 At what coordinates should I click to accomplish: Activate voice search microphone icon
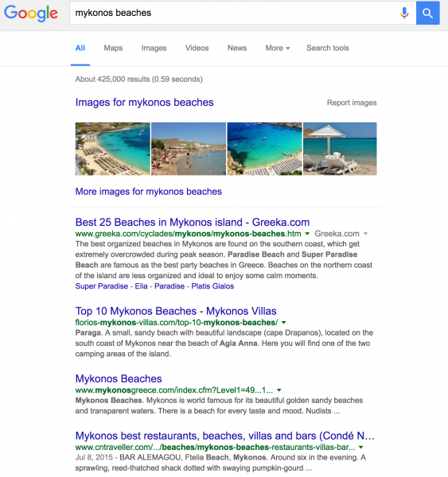404,13
